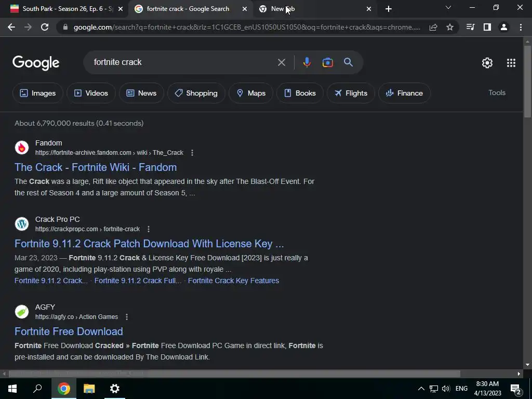
Task: Filter results by Finance
Action: tap(404, 93)
